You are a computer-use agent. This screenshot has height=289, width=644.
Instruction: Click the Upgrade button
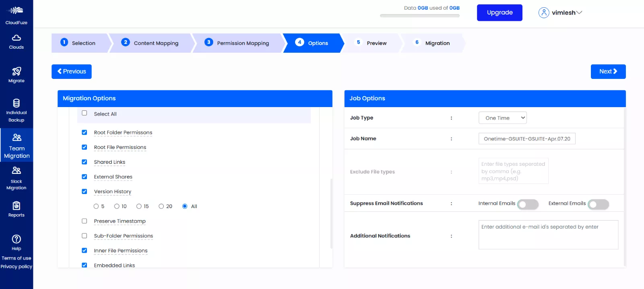pyautogui.click(x=500, y=12)
